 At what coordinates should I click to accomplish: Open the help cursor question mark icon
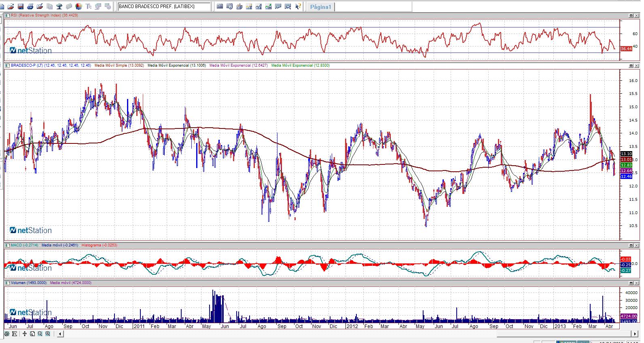point(298,6)
